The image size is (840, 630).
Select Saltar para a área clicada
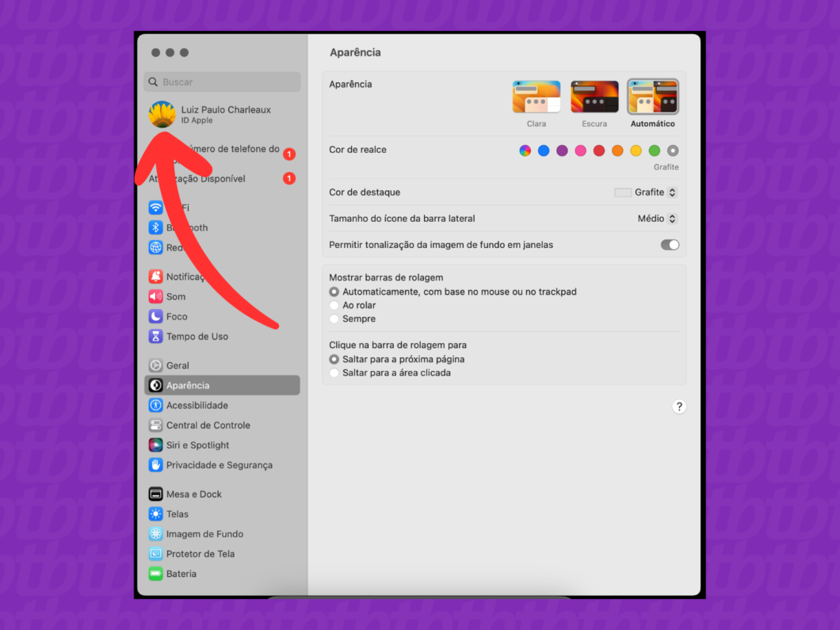coord(334,373)
